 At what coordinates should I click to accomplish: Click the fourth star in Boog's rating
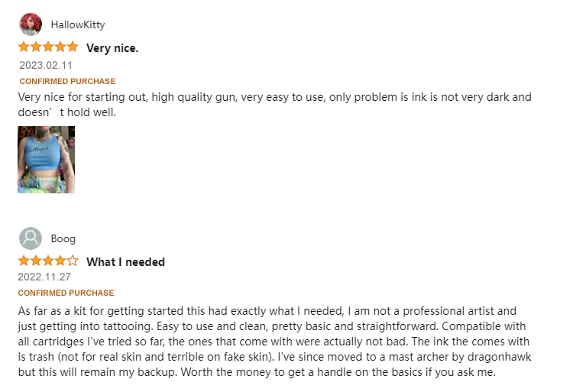point(60,261)
